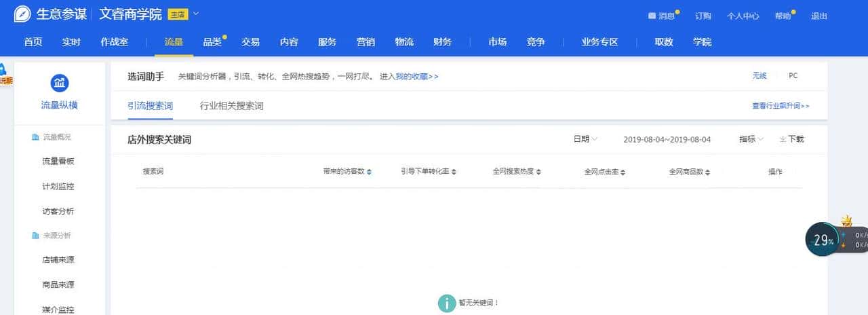
Task: Click the 店外搜索关键词 heading
Action: (159, 139)
